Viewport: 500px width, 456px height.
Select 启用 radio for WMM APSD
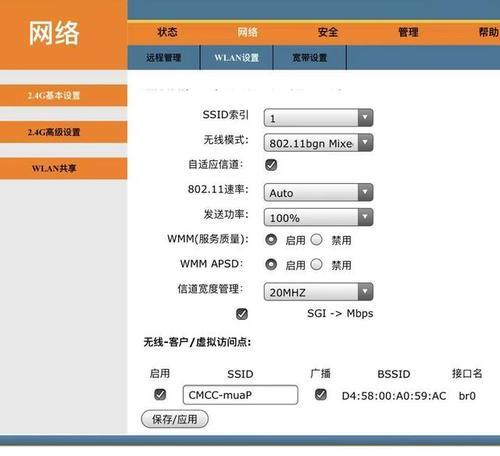pyautogui.click(x=271, y=264)
